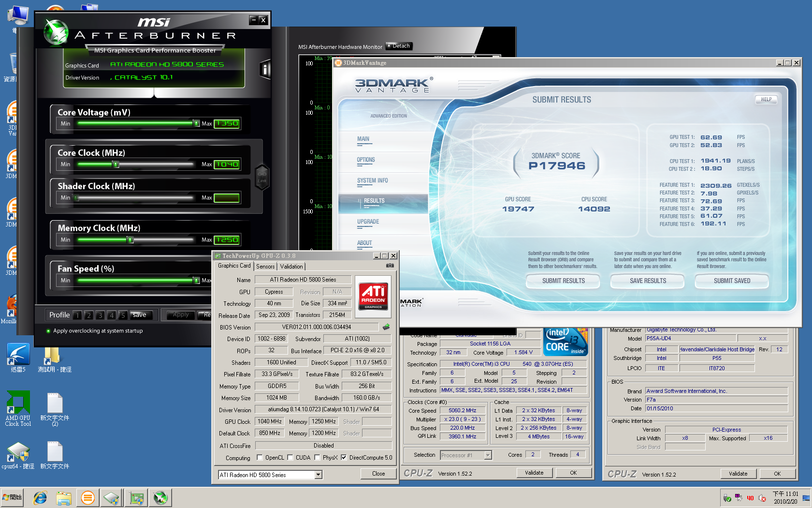This screenshot has height=508, width=812.
Task: Open the 新文字文件 (2) desktop file
Action: point(55,409)
